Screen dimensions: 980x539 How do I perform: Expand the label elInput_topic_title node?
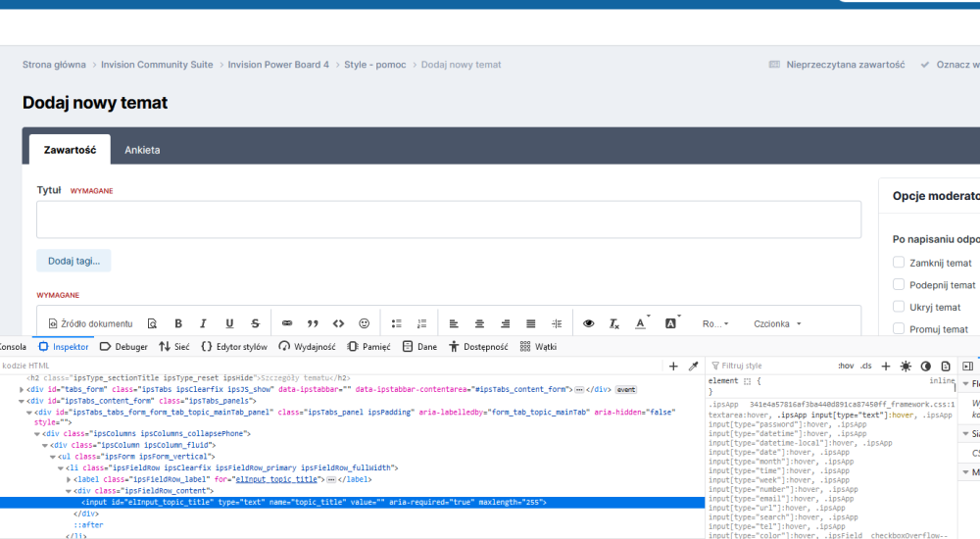(69, 479)
